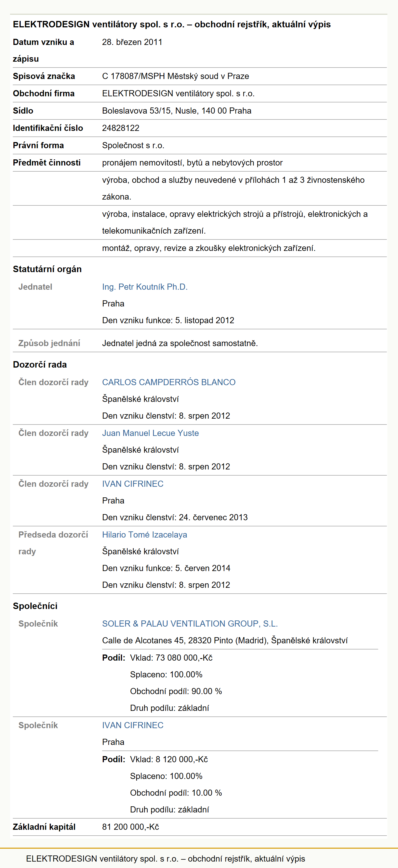Click the date 28. březen 2011
Screen dimensions: 398x868
(132, 42)
